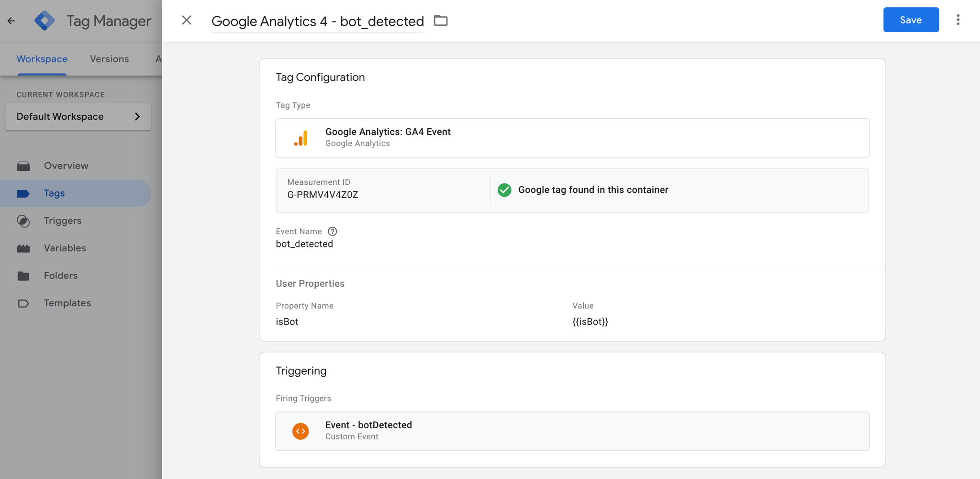Viewport: 980px width, 479px height.
Task: Close the tag editor panel
Action: (x=187, y=20)
